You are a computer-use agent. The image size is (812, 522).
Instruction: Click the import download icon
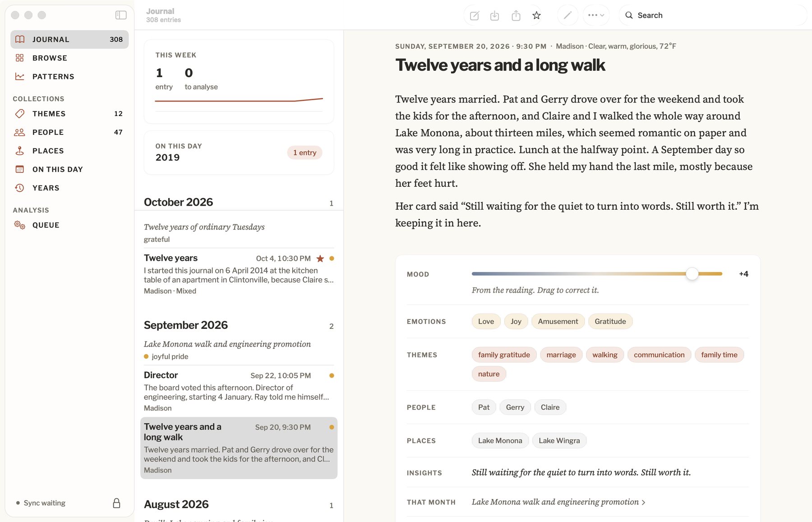[x=494, y=16]
